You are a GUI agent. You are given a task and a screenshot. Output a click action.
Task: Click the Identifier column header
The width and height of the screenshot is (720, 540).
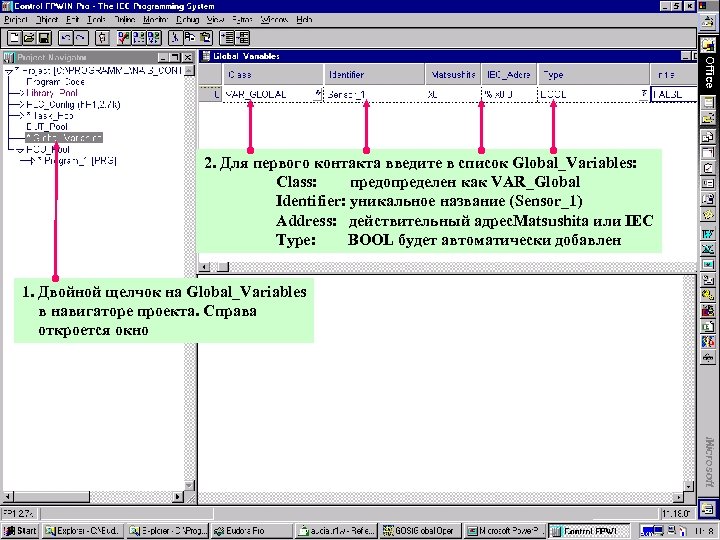pos(374,74)
